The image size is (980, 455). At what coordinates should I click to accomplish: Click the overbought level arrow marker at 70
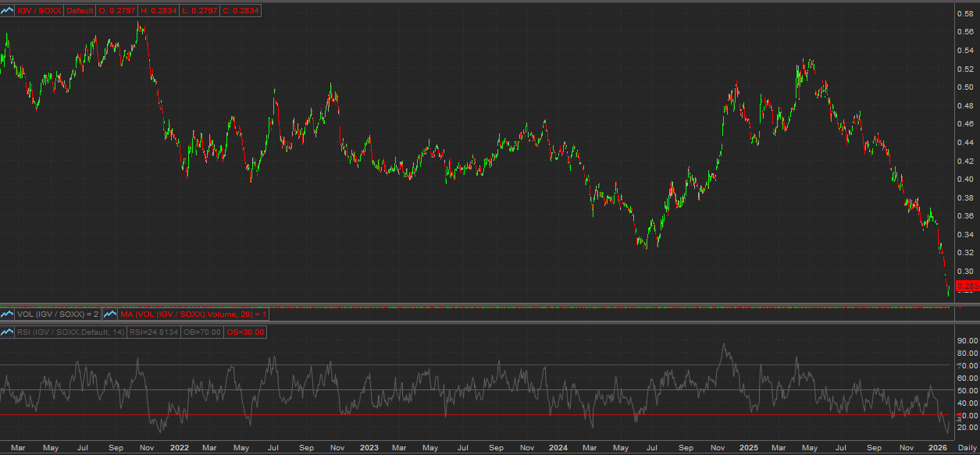tap(959, 364)
